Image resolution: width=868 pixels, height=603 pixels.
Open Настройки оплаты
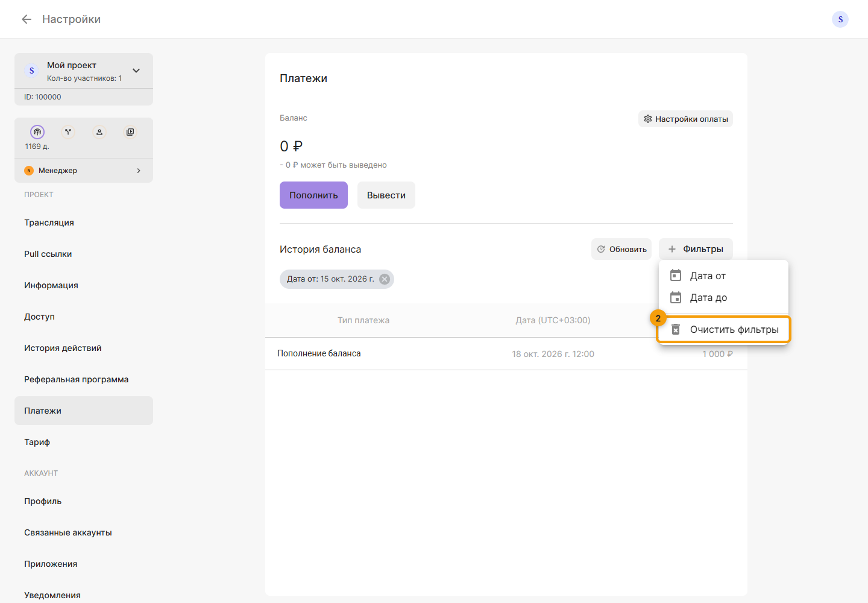click(x=685, y=119)
